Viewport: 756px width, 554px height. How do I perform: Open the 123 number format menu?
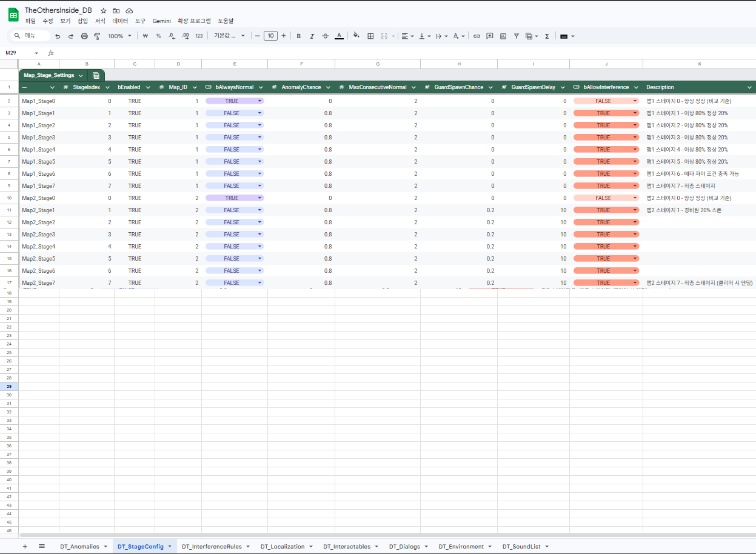click(x=199, y=36)
